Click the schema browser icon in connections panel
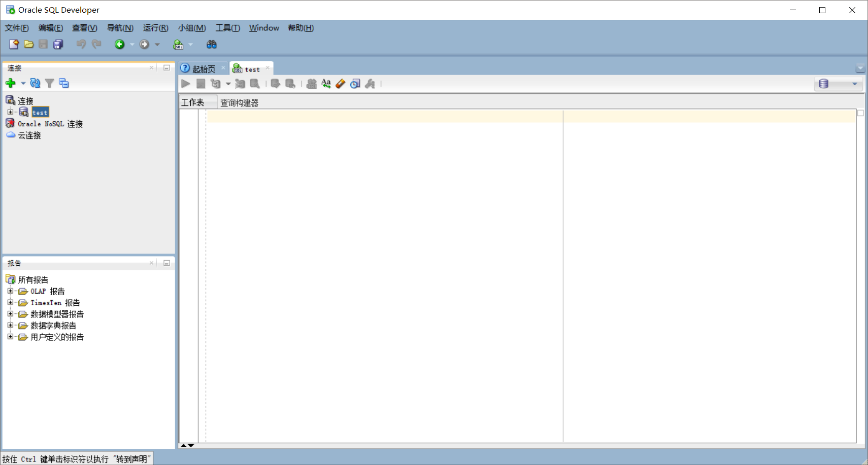This screenshot has height=465, width=868. click(x=64, y=83)
